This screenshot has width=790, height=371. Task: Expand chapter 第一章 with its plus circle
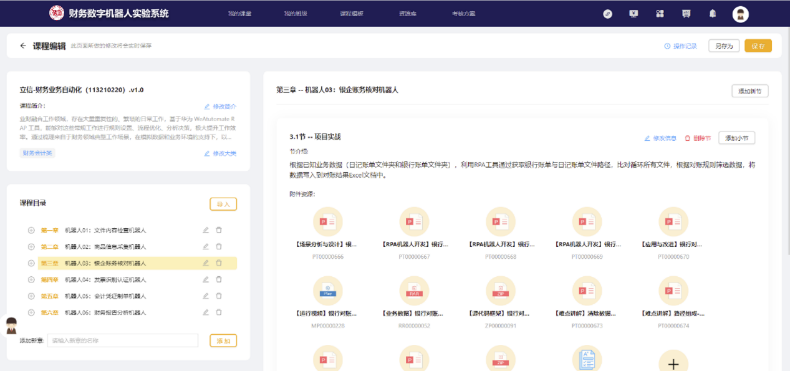pos(31,230)
